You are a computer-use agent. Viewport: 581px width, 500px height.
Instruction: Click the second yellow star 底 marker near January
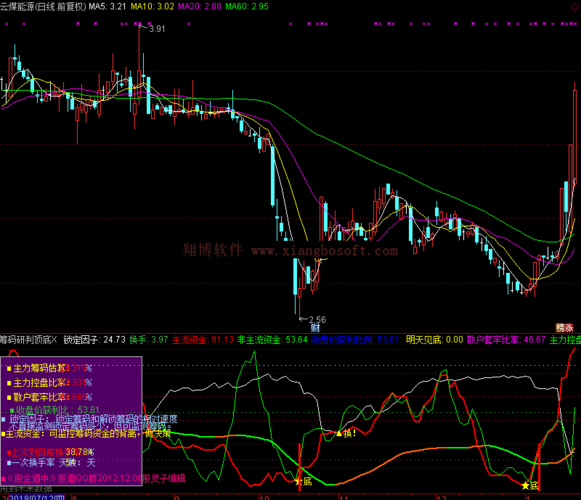[529, 485]
